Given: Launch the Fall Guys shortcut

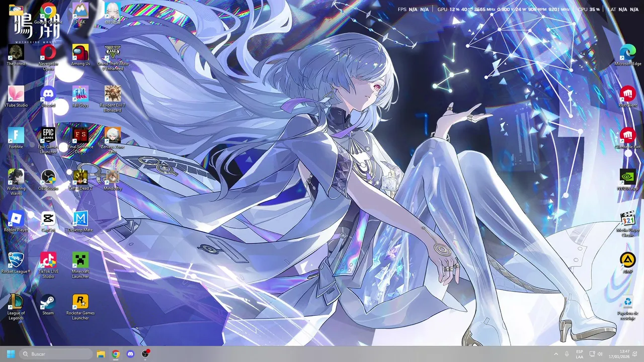Looking at the screenshot, I should 80,97.
